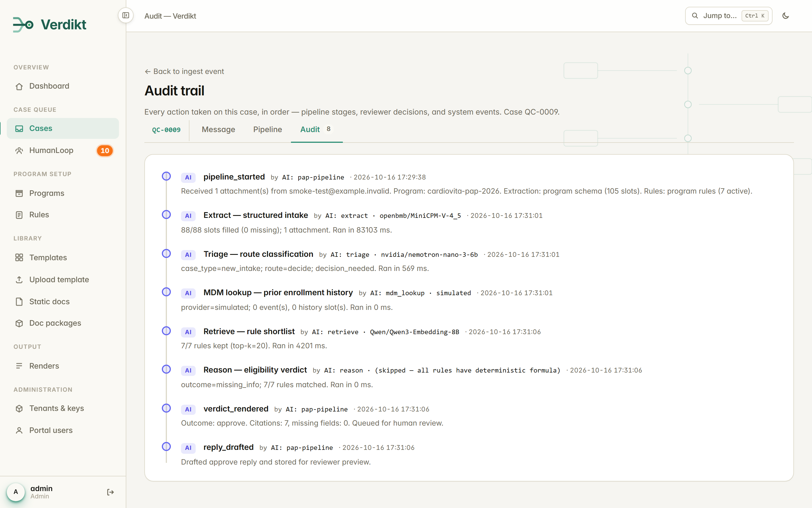The width and height of the screenshot is (812, 508).
Task: Open HumanLoop from its people icon
Action: 19,150
